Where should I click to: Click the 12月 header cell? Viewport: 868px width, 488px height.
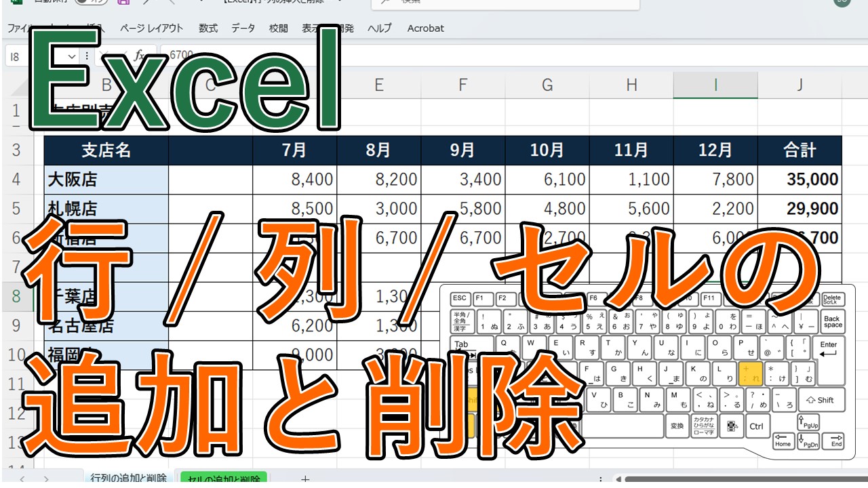pyautogui.click(x=715, y=150)
